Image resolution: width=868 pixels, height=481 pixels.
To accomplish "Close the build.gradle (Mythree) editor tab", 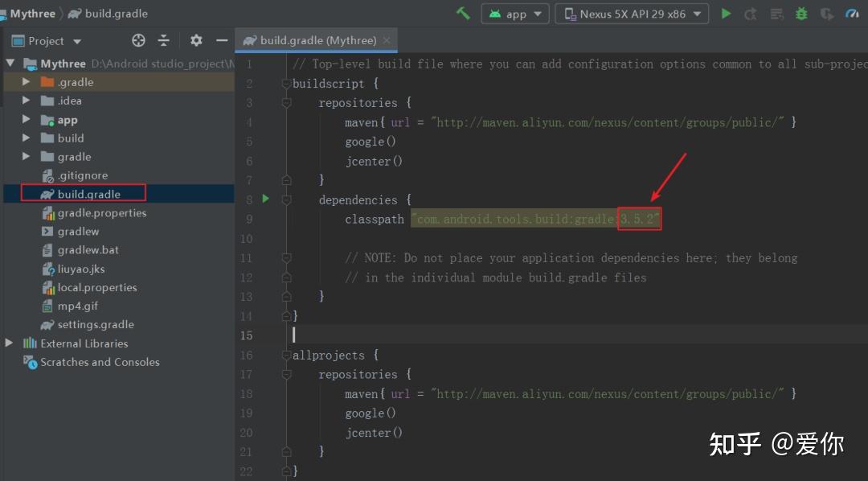I will [387, 40].
